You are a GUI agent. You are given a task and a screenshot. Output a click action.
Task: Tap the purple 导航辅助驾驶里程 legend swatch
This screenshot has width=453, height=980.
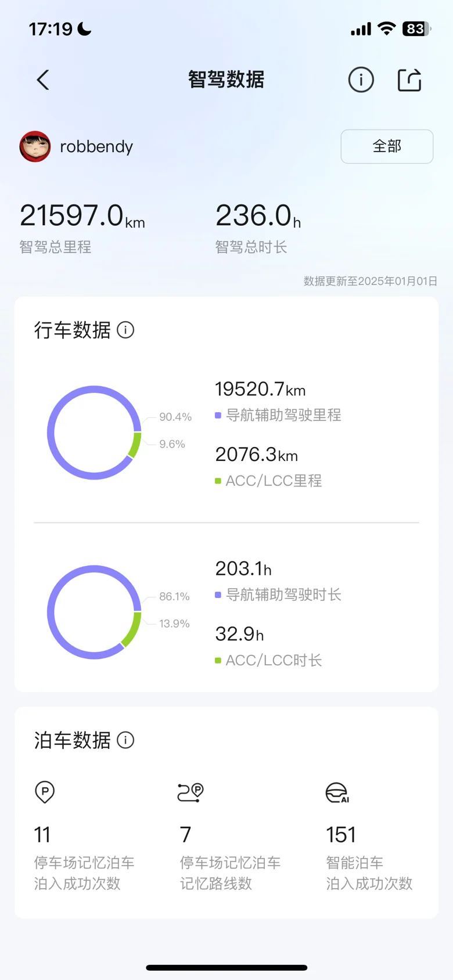[x=218, y=415]
